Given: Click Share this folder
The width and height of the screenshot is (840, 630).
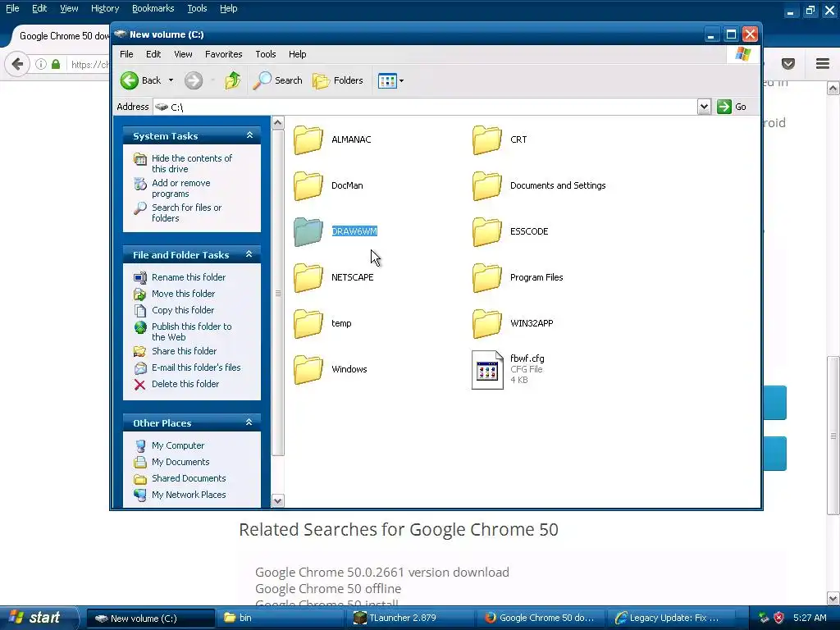Looking at the screenshot, I should 184,351.
